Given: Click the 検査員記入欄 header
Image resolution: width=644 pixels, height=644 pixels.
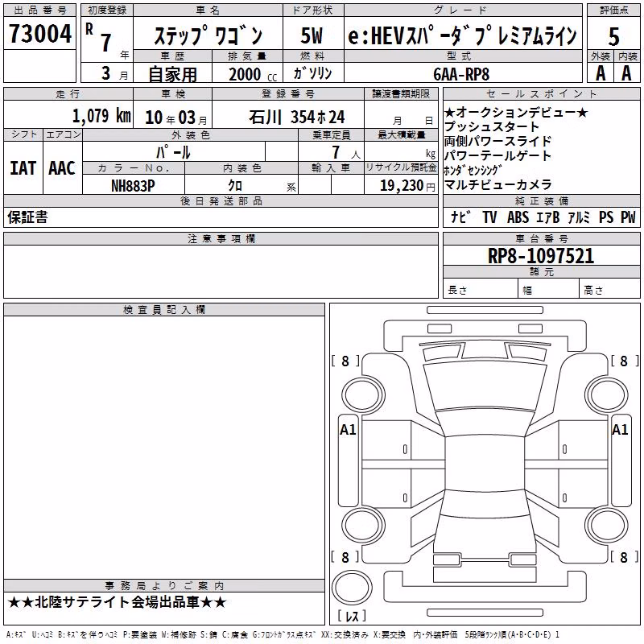Looking at the screenshot, I should click(164, 310).
